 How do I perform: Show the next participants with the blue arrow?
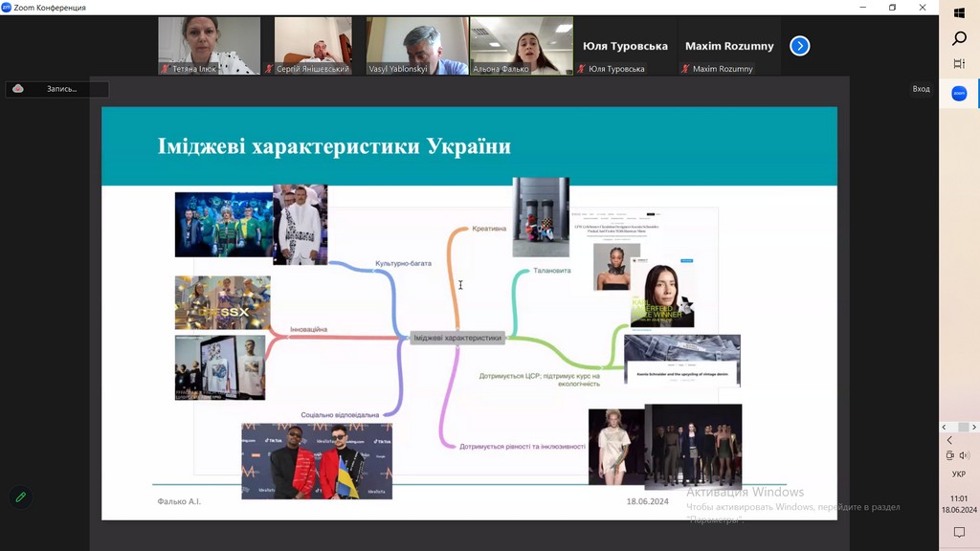(800, 46)
